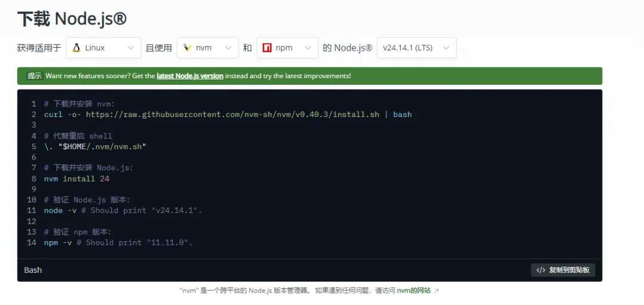
Task: Click line number 14 in code block
Action: [x=32, y=242]
